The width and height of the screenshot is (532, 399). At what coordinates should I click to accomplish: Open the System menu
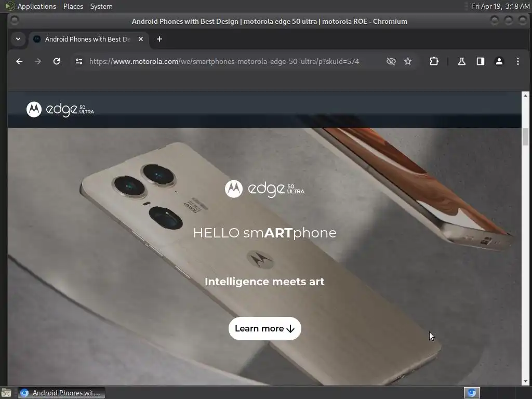101,6
